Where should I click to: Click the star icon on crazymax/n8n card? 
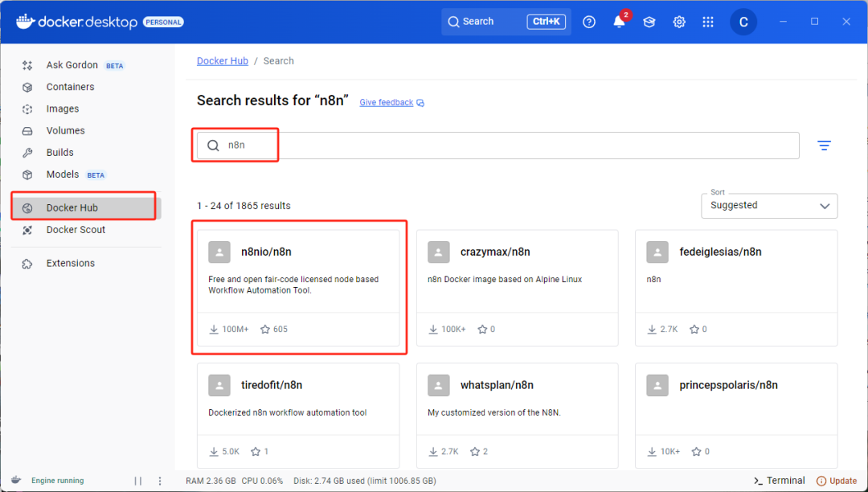tap(482, 330)
